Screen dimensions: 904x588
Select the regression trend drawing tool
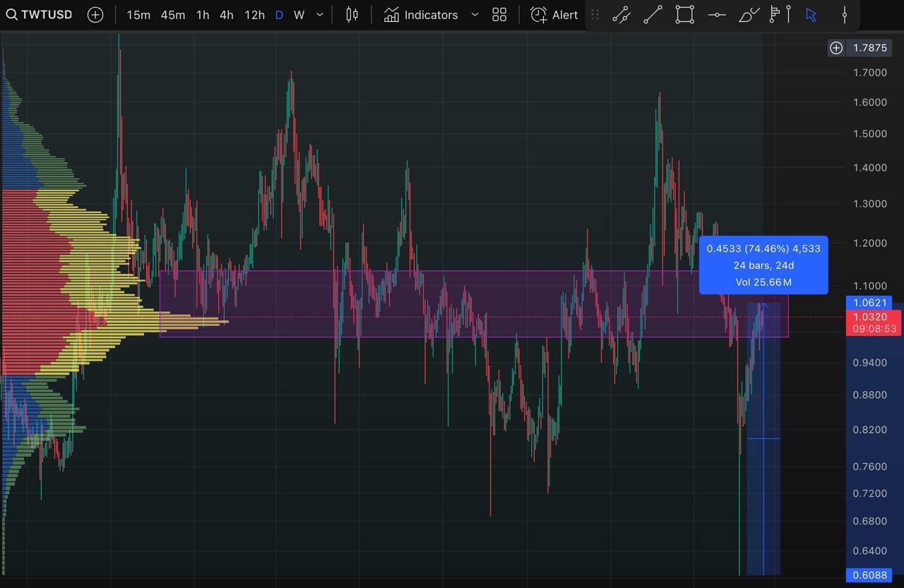621,14
